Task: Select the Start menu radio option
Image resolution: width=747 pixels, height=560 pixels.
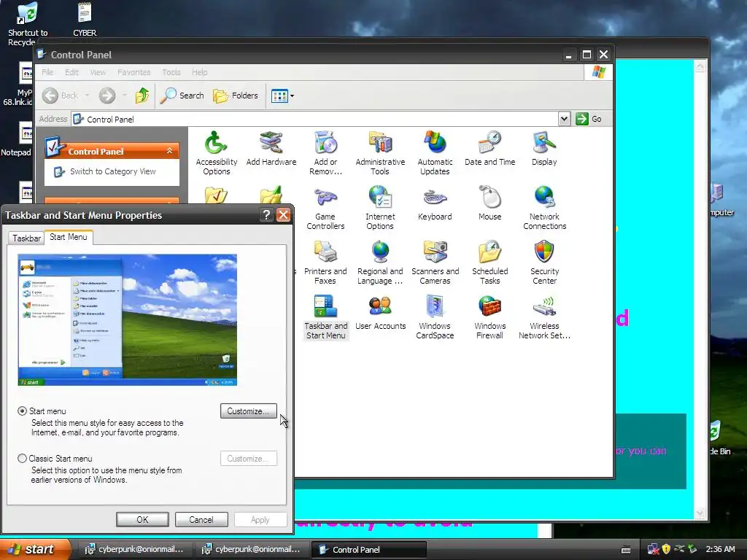Action: tap(22, 411)
